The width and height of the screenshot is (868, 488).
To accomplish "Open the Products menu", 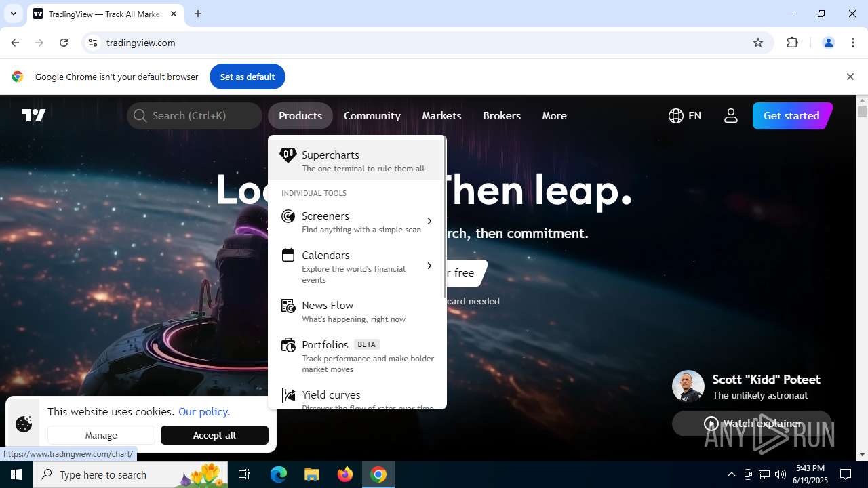I will point(300,115).
